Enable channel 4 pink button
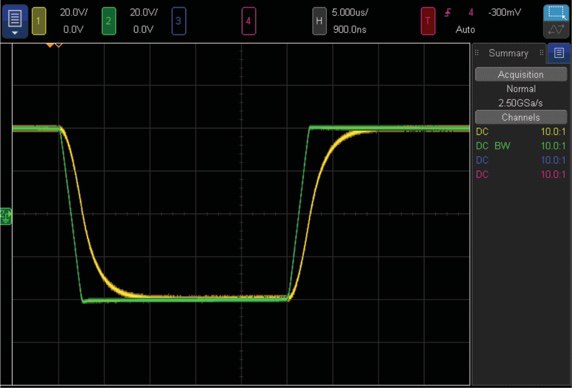The height and width of the screenshot is (388, 572). tap(248, 21)
